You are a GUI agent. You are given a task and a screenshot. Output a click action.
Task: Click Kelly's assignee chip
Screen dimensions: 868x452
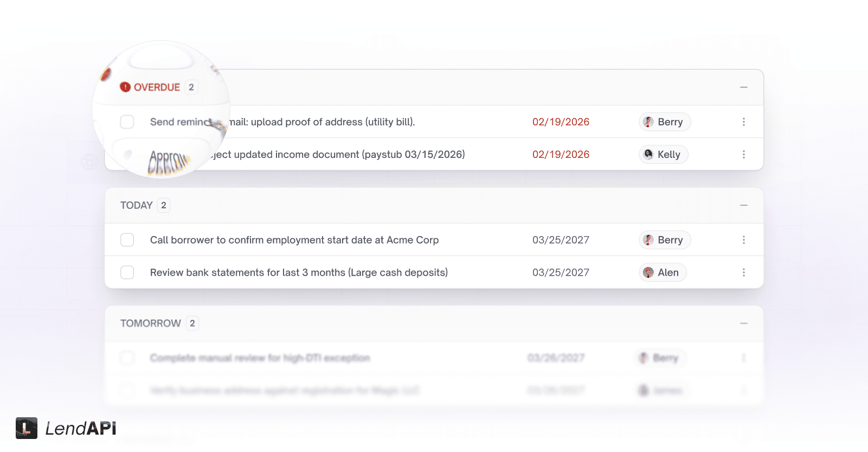point(663,154)
